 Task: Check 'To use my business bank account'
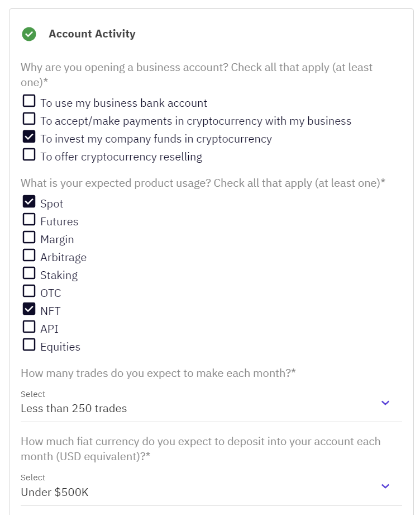pyautogui.click(x=29, y=101)
